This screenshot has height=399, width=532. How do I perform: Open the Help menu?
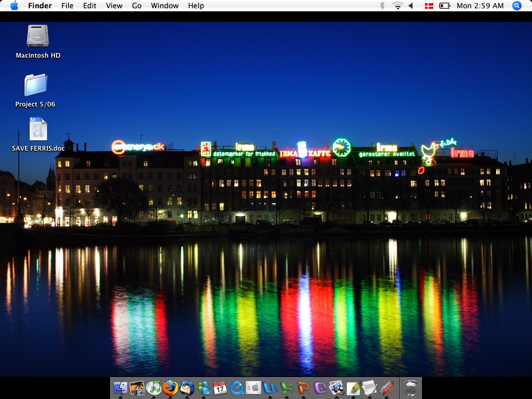[x=196, y=5]
